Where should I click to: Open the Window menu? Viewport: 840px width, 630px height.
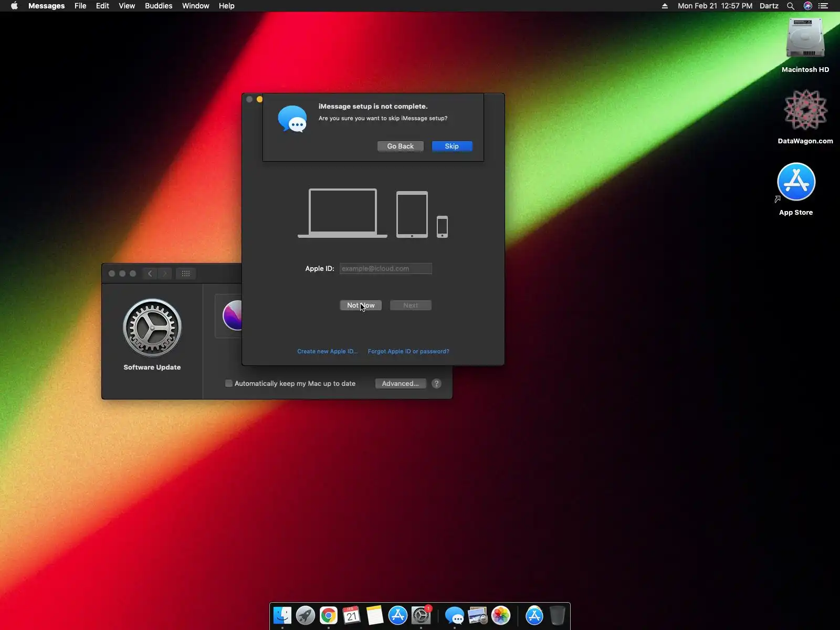tap(196, 6)
